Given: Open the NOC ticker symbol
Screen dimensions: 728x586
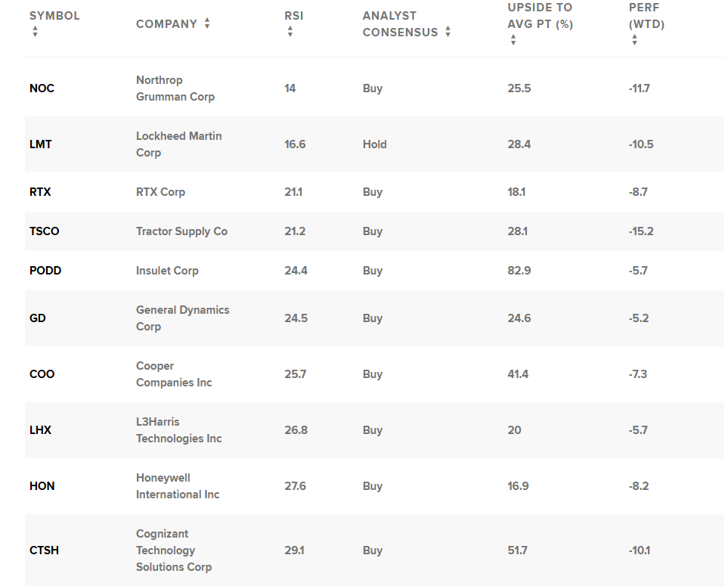Looking at the screenshot, I should [x=42, y=88].
